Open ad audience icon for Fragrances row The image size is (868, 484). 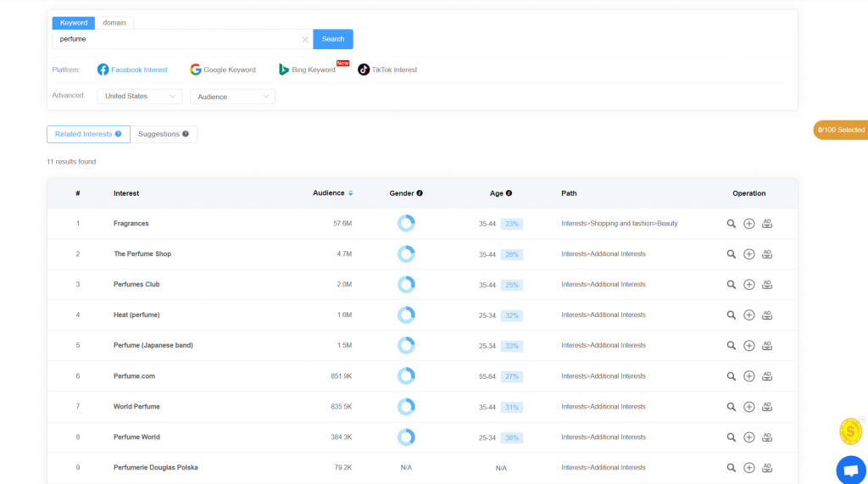pos(767,224)
